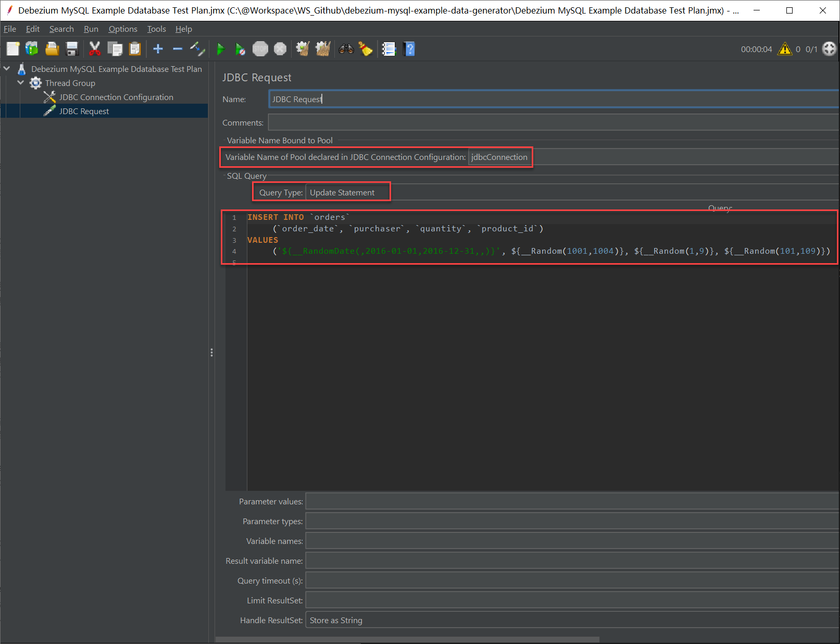This screenshot has height=644, width=840.
Task: Click the INSERT INTO orders line
Action: coord(298,217)
